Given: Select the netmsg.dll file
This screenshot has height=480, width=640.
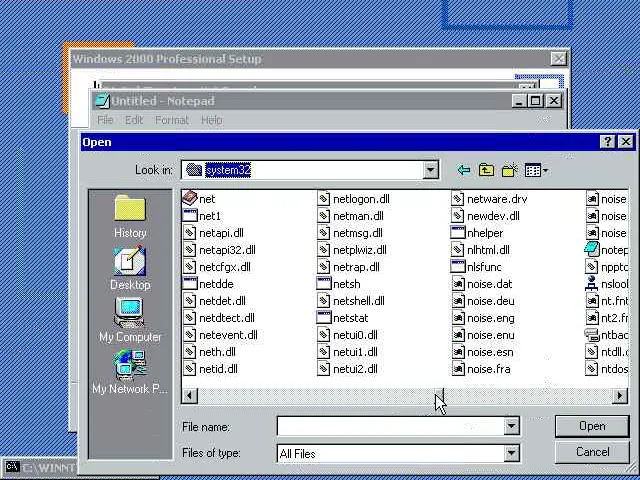Looking at the screenshot, I should pos(350,233).
